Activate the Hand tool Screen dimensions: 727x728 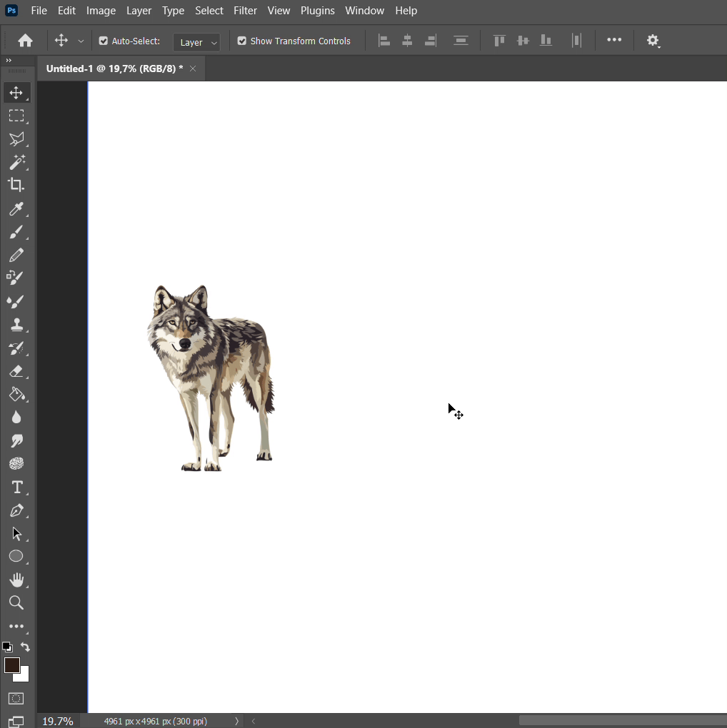point(16,580)
